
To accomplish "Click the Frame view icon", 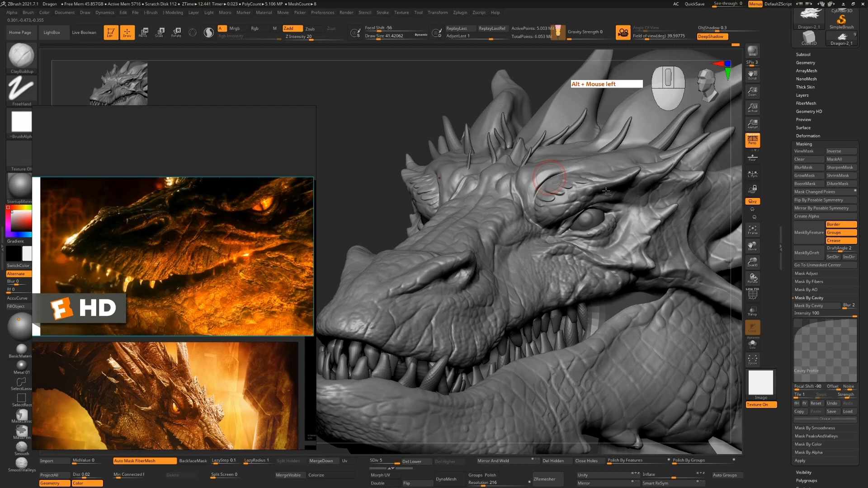I will tap(752, 230).
